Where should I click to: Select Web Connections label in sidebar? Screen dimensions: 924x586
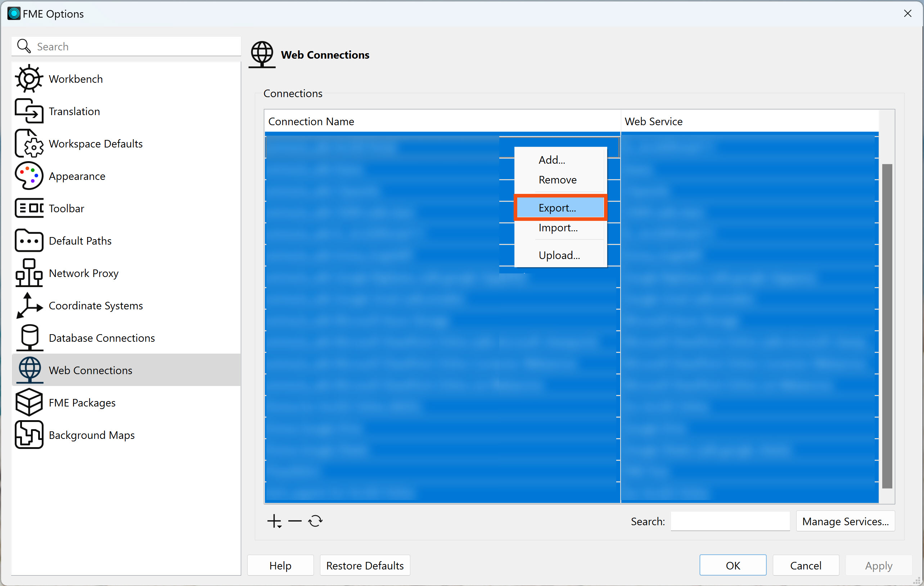click(x=91, y=370)
